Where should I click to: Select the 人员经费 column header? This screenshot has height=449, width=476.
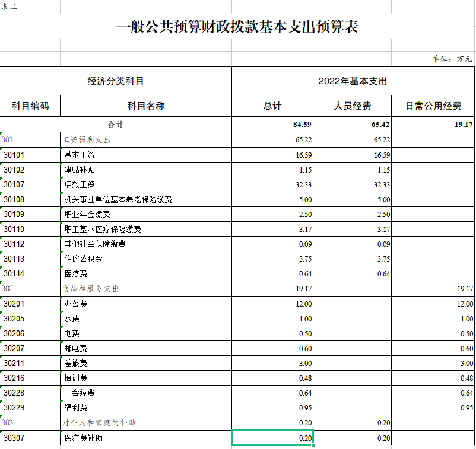pyautogui.click(x=352, y=106)
